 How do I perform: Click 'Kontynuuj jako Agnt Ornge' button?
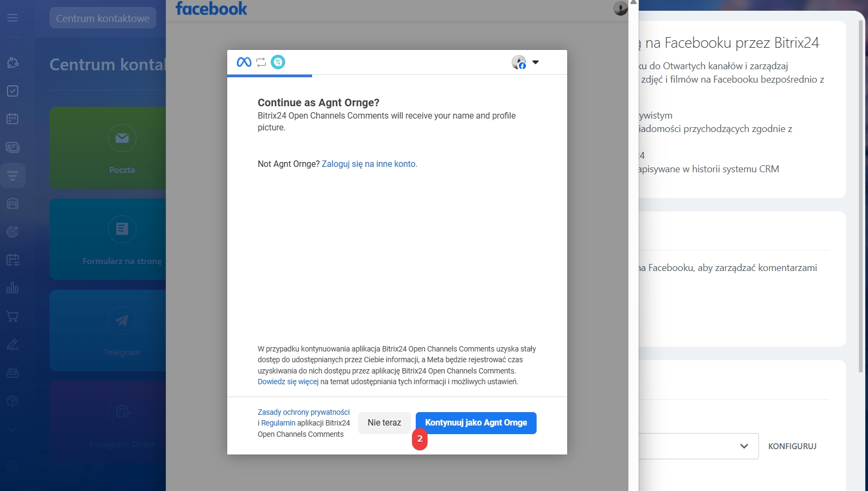[476, 423]
